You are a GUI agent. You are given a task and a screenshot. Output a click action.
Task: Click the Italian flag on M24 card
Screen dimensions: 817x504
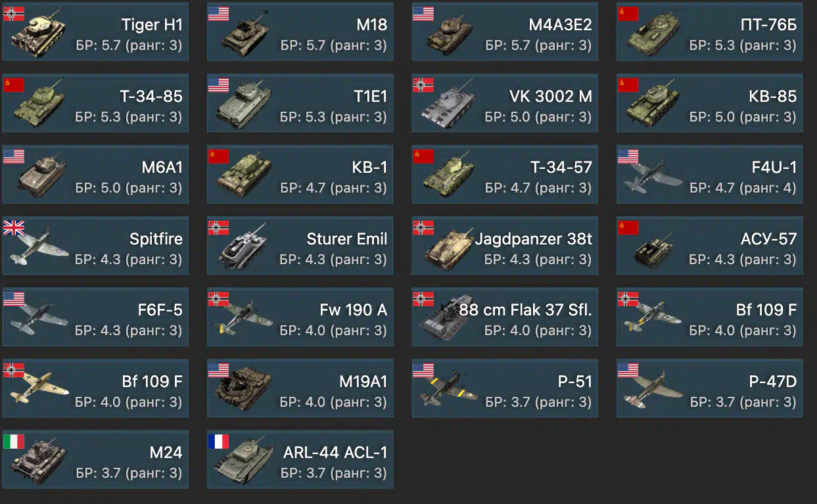click(x=14, y=441)
